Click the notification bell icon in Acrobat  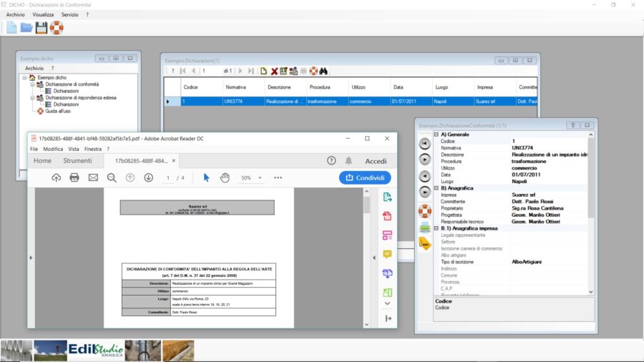click(348, 161)
